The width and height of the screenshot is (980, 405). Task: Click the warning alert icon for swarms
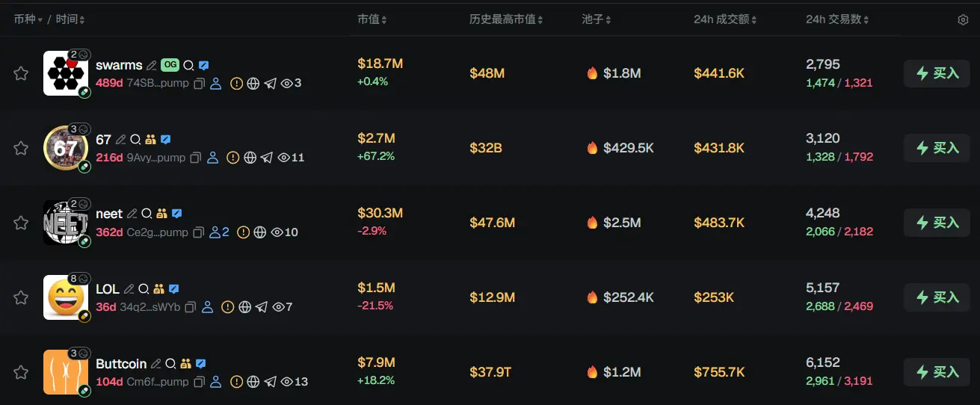[x=236, y=84]
